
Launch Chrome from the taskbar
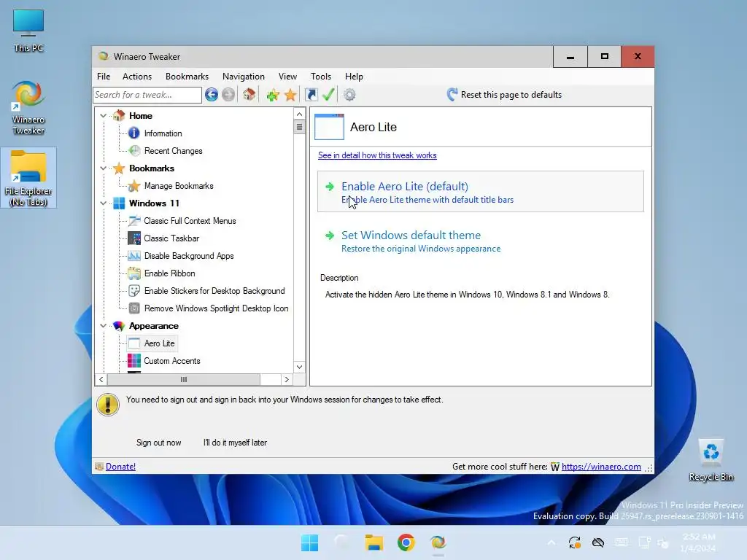(406, 542)
